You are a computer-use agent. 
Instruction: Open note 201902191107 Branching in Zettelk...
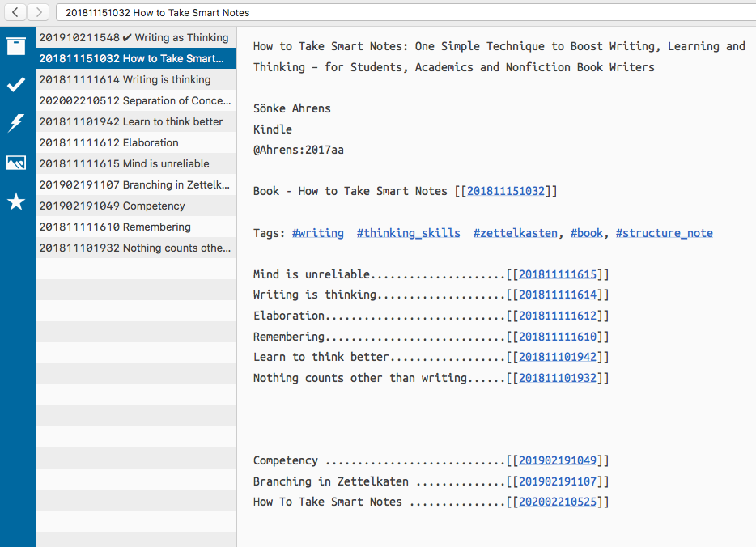pos(136,184)
